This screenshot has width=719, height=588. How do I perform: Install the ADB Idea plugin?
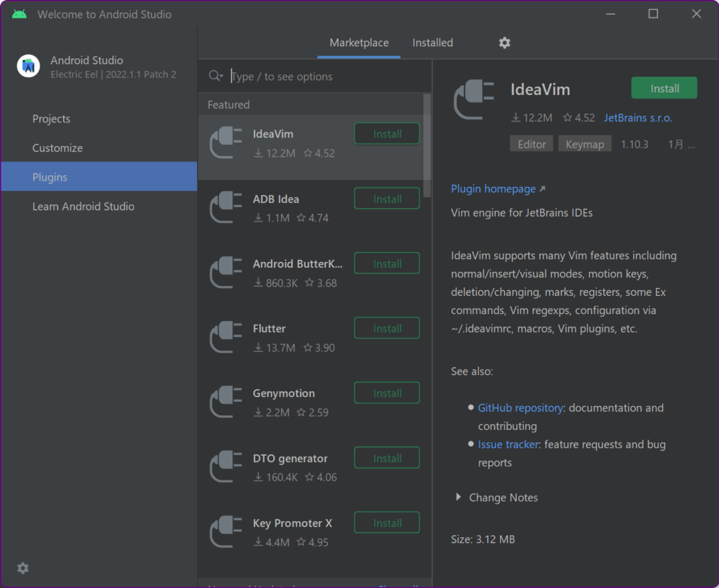[x=387, y=199]
